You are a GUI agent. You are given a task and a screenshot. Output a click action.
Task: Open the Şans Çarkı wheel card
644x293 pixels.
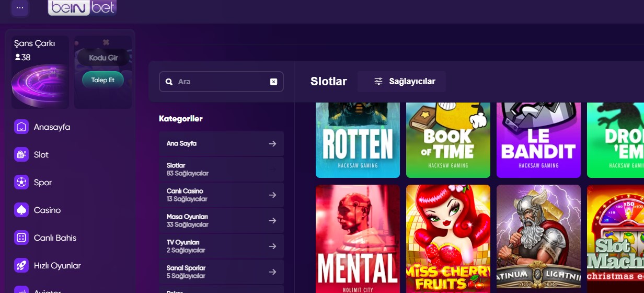click(x=40, y=72)
